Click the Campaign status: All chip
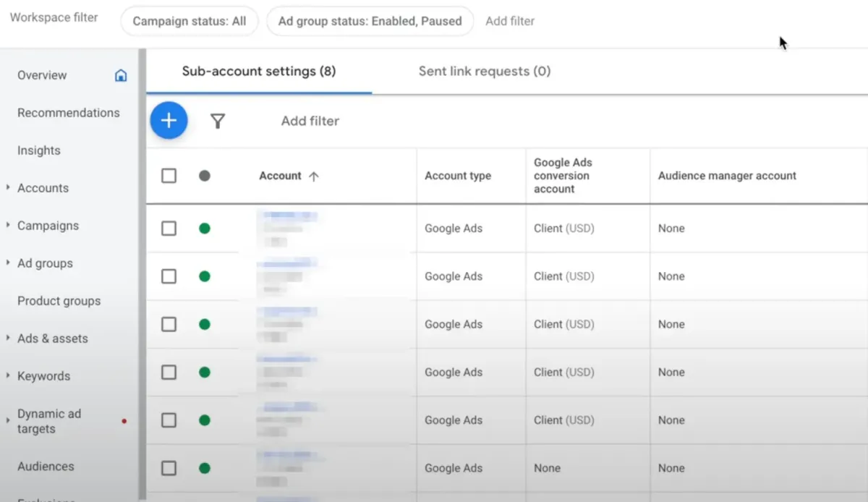This screenshot has width=868, height=502. [189, 21]
